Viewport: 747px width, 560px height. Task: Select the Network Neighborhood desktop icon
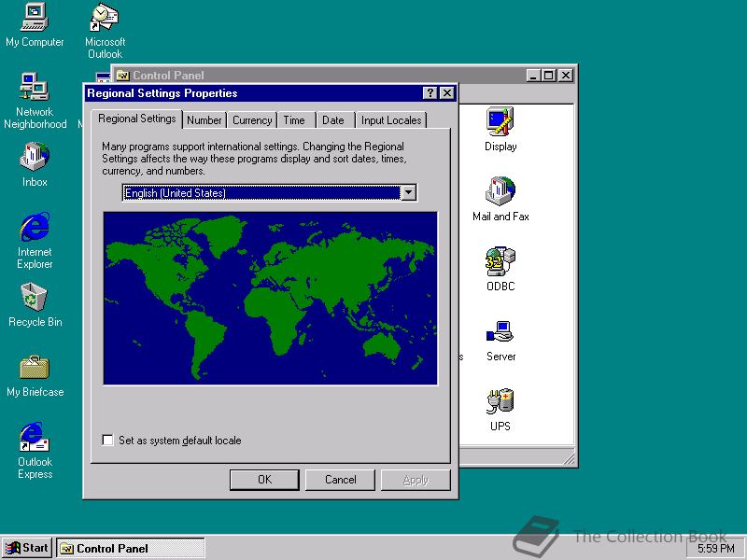35,100
